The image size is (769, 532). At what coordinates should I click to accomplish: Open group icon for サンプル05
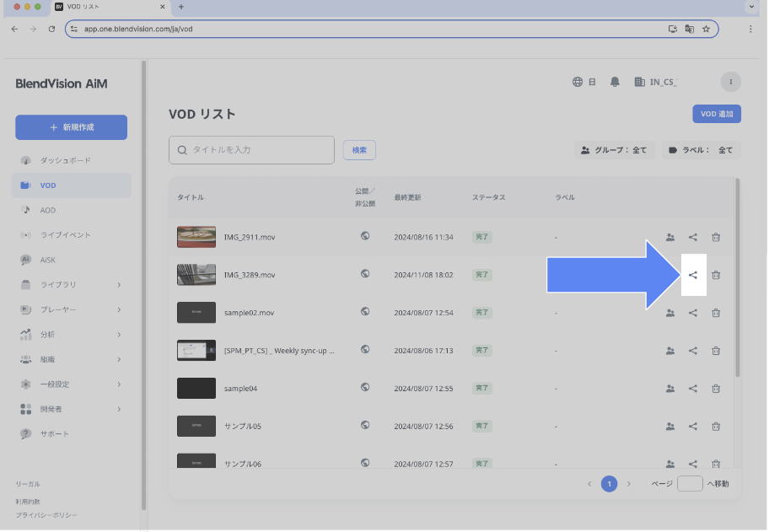tap(670, 426)
